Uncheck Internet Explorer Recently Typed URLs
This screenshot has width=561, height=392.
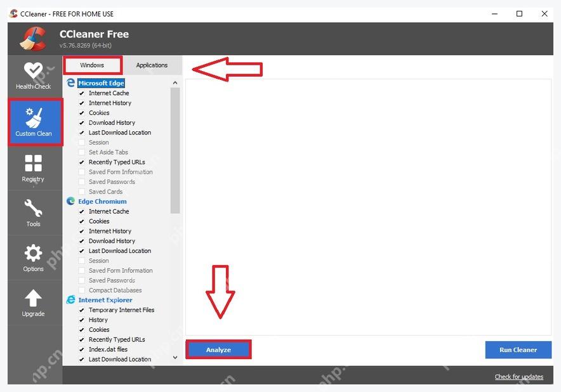[x=82, y=339]
